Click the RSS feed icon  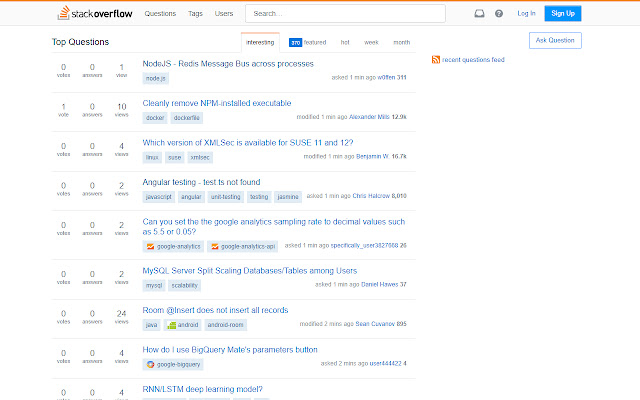436,60
